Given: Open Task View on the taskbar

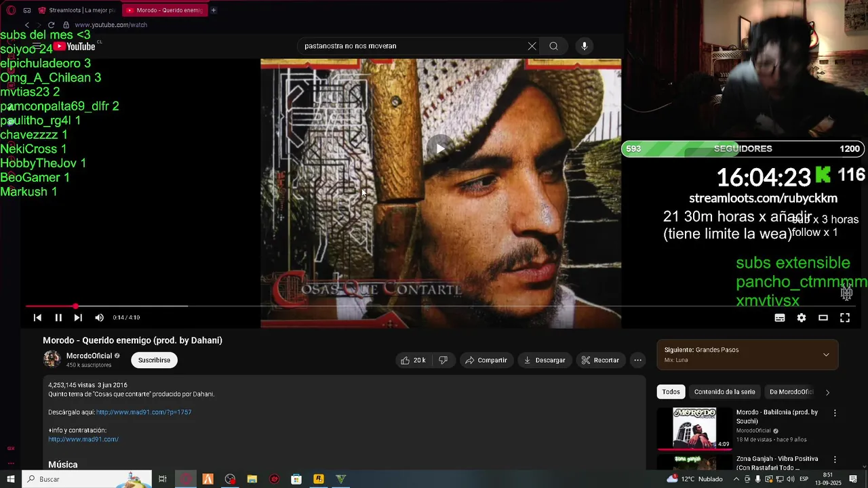Looking at the screenshot, I should click(163, 479).
